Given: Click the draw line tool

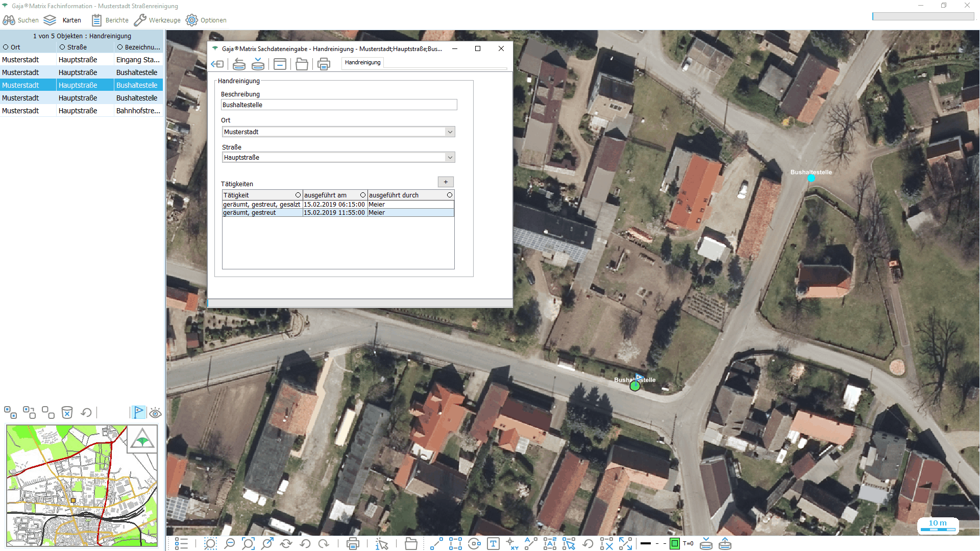Looking at the screenshot, I should click(436, 544).
